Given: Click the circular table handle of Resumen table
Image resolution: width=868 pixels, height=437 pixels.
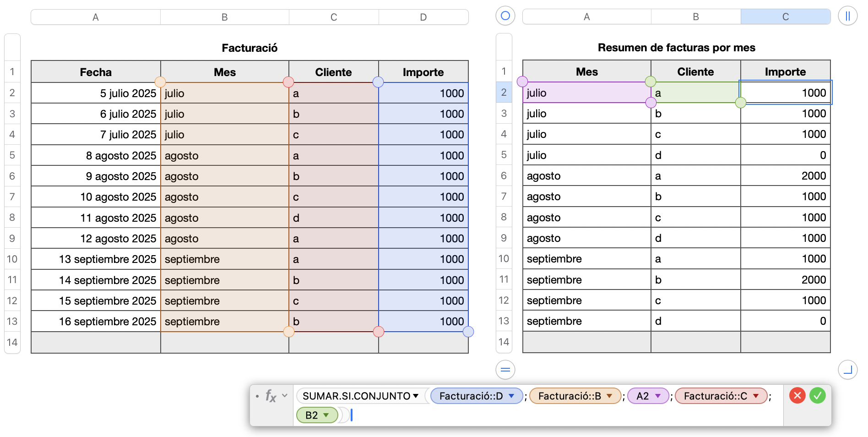Looking at the screenshot, I should [x=505, y=16].
